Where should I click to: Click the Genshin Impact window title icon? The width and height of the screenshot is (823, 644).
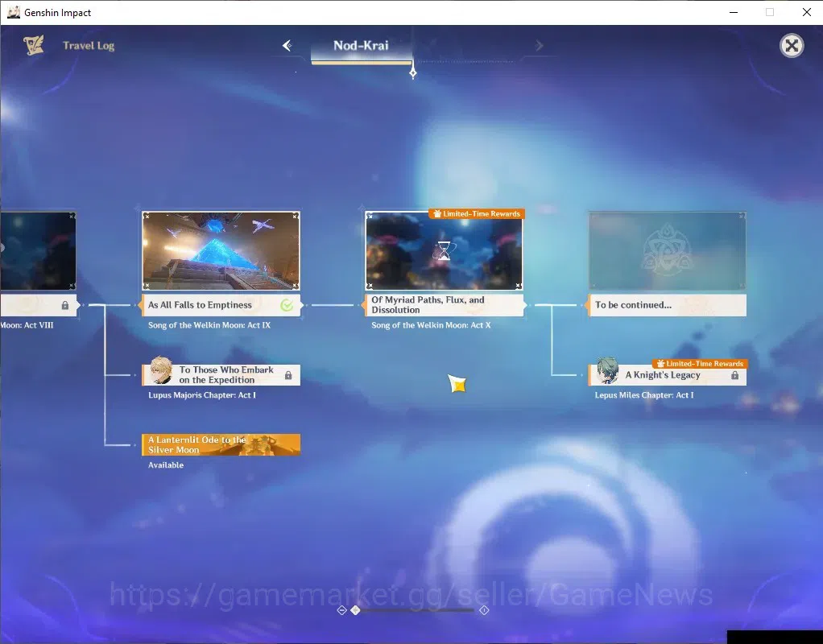coord(14,12)
